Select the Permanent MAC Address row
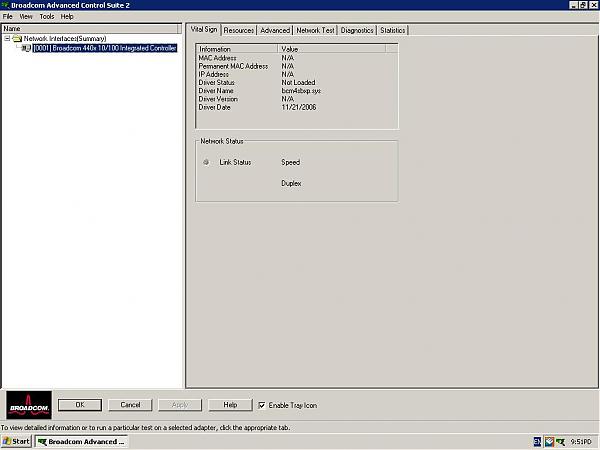 tap(297, 66)
